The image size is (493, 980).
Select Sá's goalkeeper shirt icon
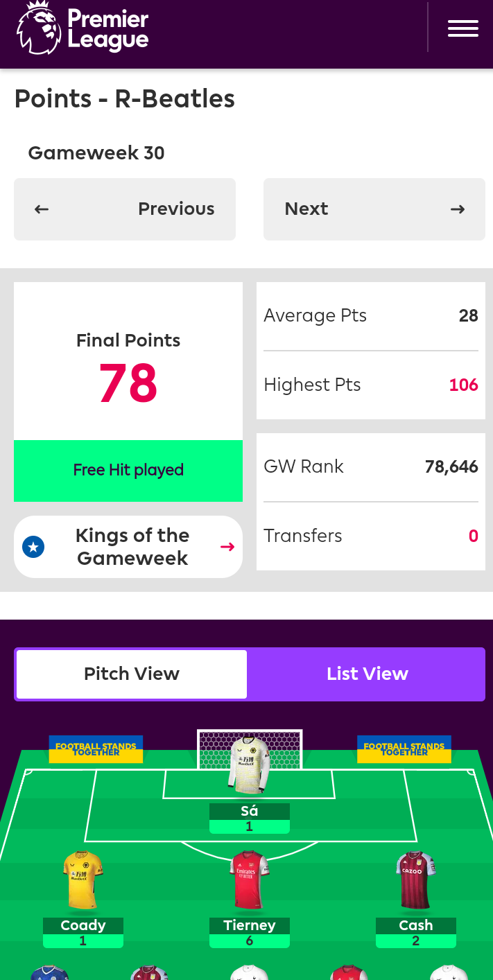point(250,764)
